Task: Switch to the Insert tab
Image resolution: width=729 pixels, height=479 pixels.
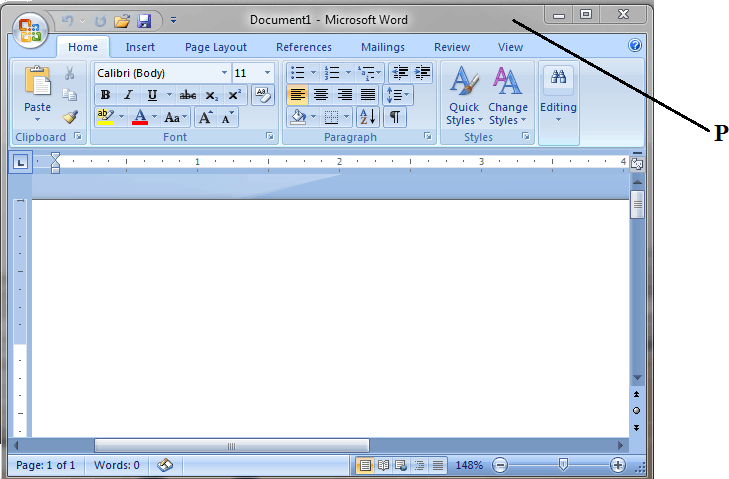Action: [x=140, y=47]
